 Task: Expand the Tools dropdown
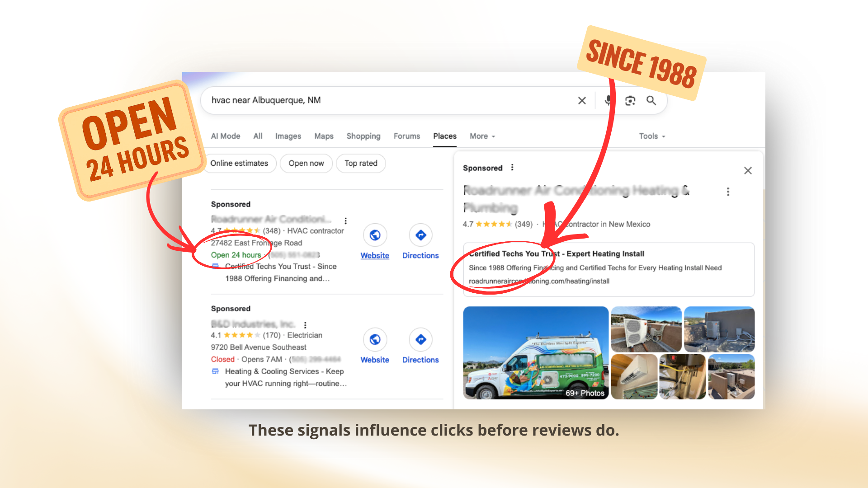tap(652, 136)
